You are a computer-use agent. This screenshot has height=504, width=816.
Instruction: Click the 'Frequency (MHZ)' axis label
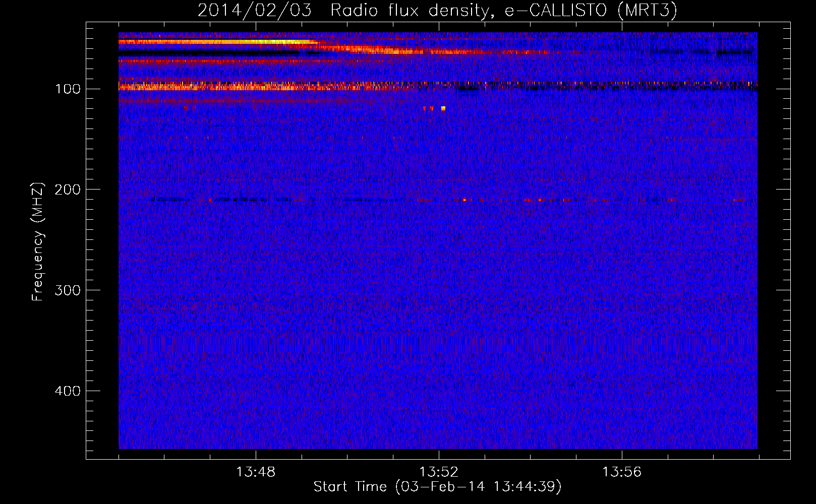tap(38, 241)
